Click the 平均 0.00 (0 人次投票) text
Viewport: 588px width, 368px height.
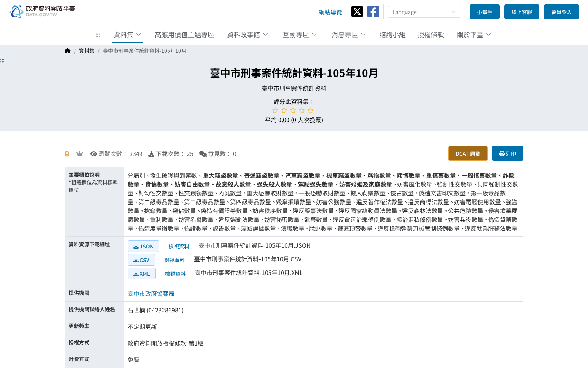click(294, 120)
